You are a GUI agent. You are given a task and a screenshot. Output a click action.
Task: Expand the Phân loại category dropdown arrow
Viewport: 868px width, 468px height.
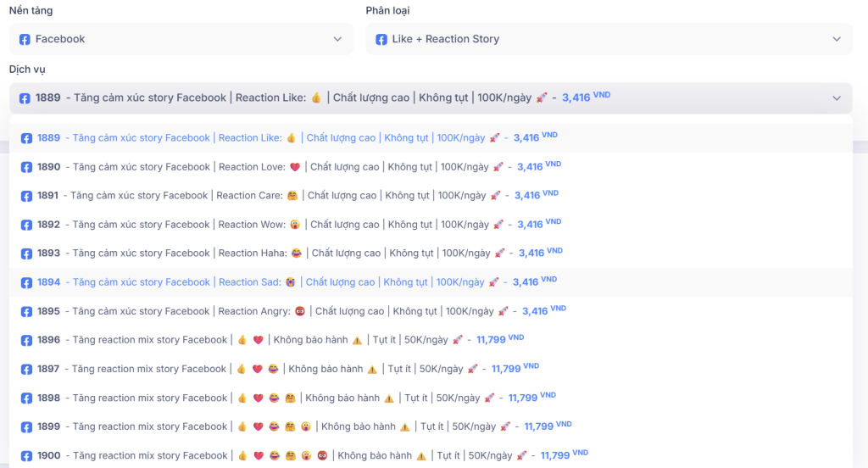click(x=837, y=39)
